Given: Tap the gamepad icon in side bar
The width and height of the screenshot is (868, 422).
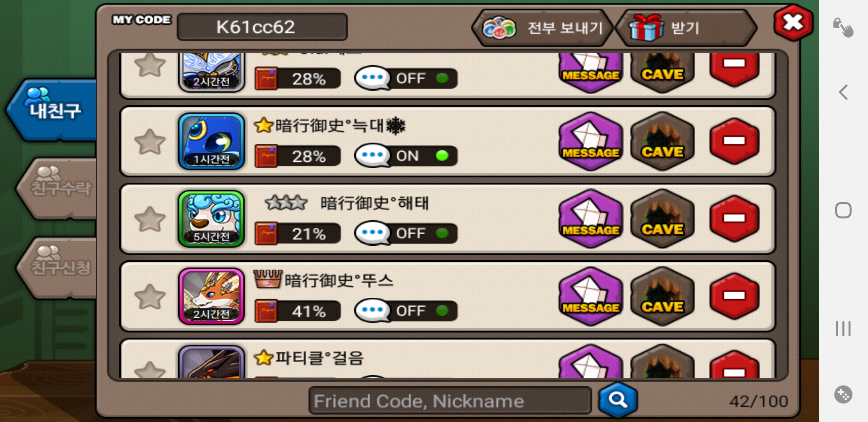Looking at the screenshot, I should click(843, 395).
